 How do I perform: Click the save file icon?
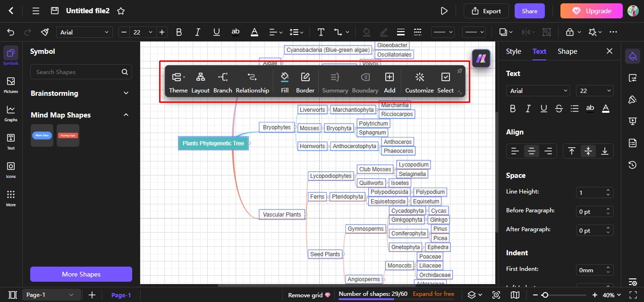point(55,11)
